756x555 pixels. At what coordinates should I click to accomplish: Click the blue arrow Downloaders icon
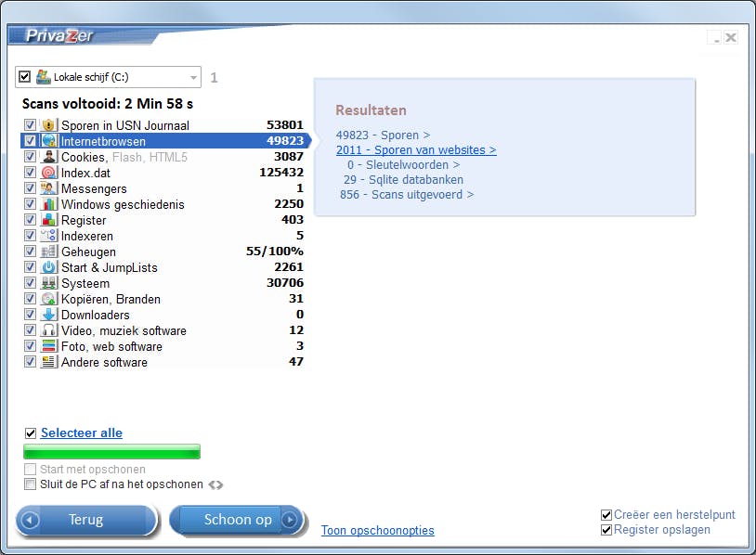48,315
